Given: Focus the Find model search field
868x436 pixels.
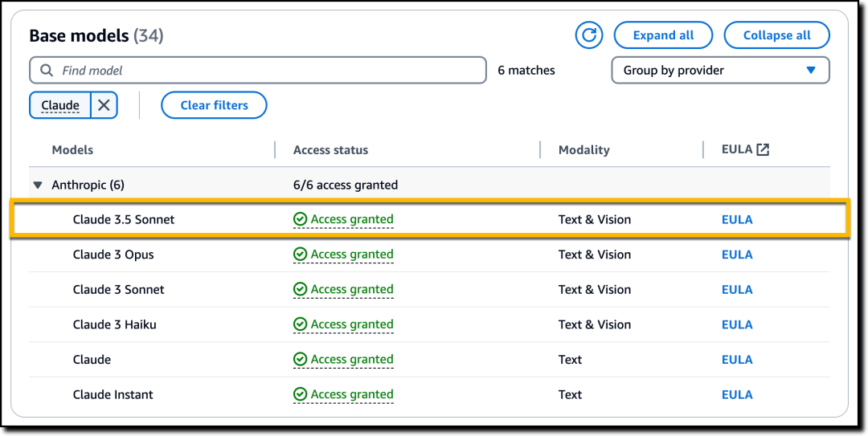Looking at the screenshot, I should [258, 71].
